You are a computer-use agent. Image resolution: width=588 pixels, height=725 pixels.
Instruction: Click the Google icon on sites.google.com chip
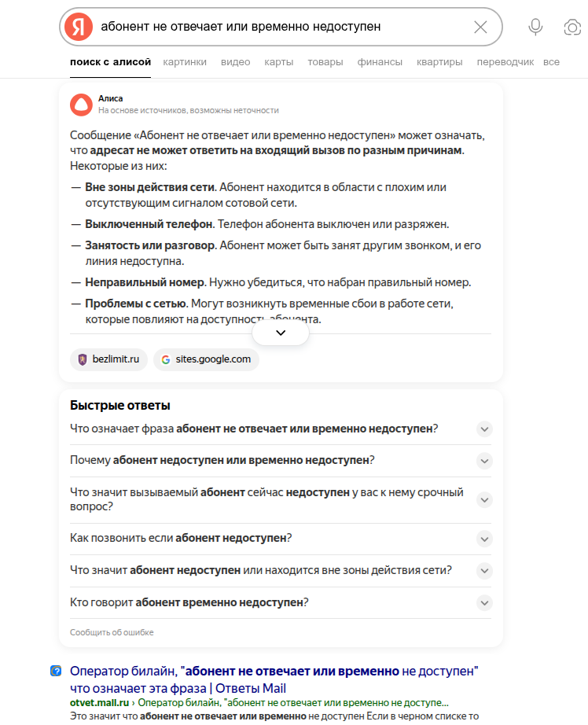tap(166, 359)
